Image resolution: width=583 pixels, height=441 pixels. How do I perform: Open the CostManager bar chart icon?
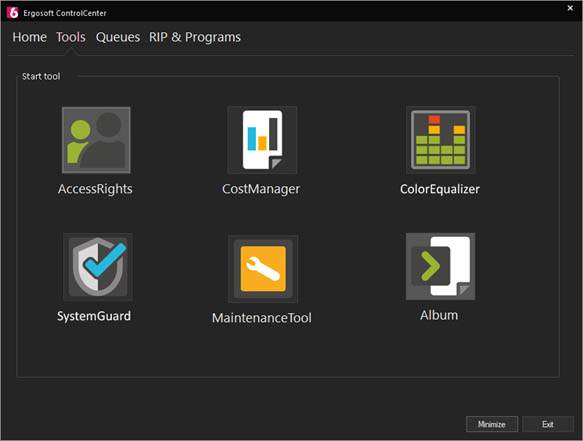(262, 140)
